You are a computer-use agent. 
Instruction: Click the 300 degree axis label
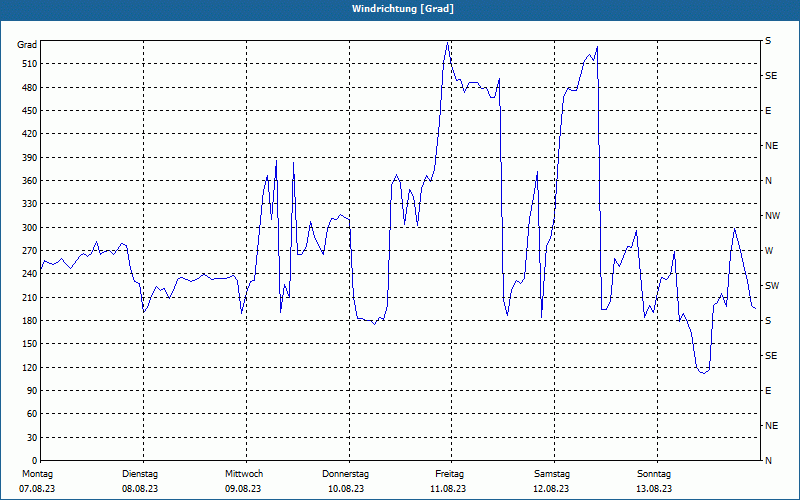point(30,228)
